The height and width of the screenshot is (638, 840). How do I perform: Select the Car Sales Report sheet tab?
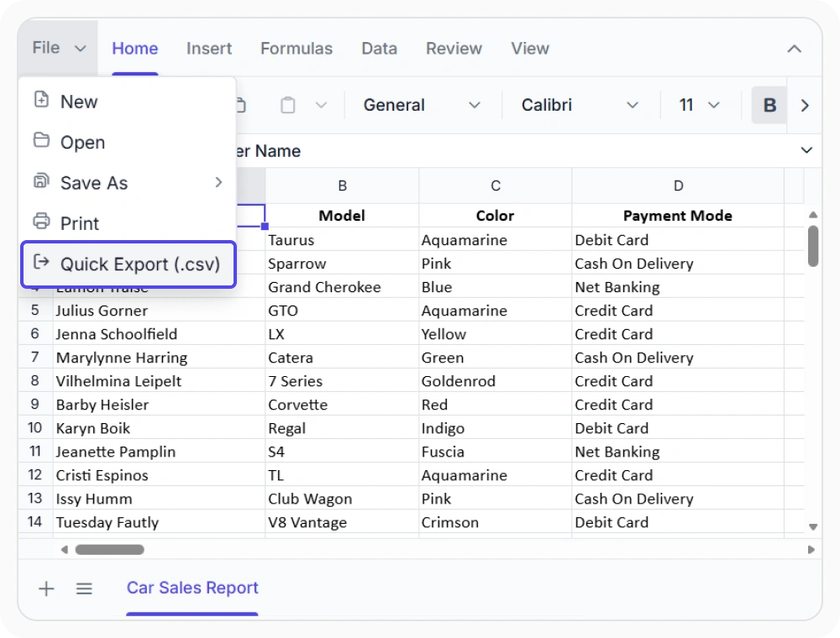(192, 588)
